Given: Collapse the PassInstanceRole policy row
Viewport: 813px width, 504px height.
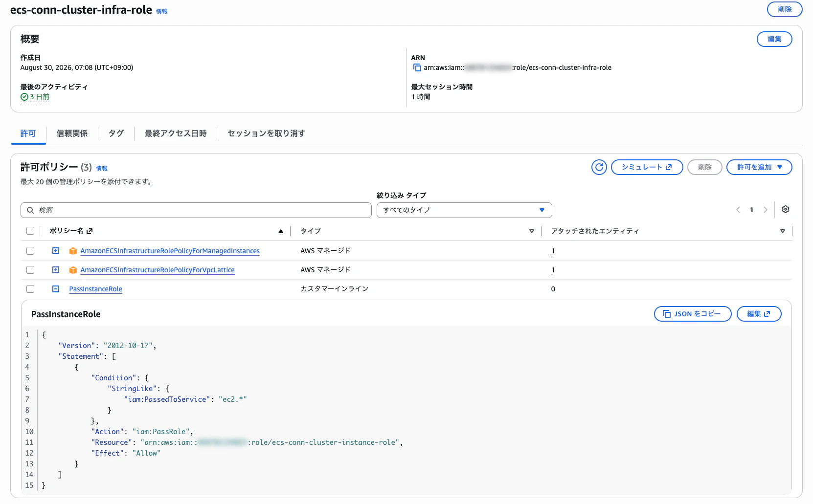Looking at the screenshot, I should pyautogui.click(x=56, y=289).
